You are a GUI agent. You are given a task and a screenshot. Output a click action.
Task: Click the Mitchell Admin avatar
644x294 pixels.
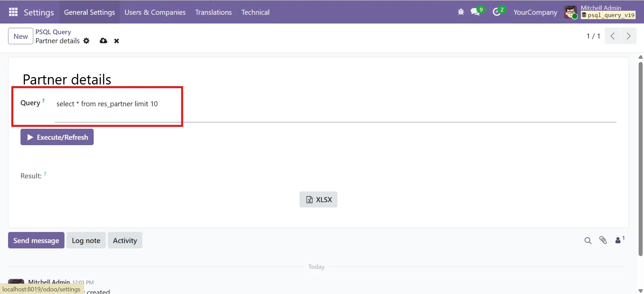pos(570,12)
